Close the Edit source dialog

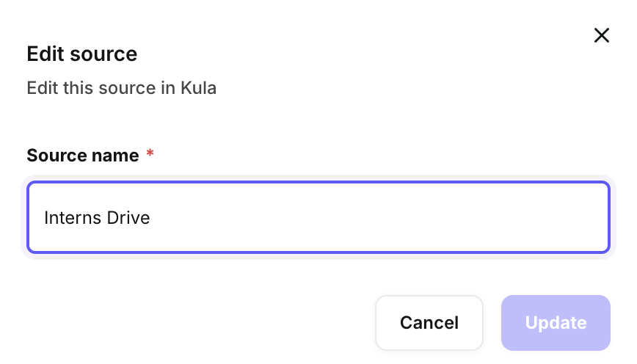(602, 35)
